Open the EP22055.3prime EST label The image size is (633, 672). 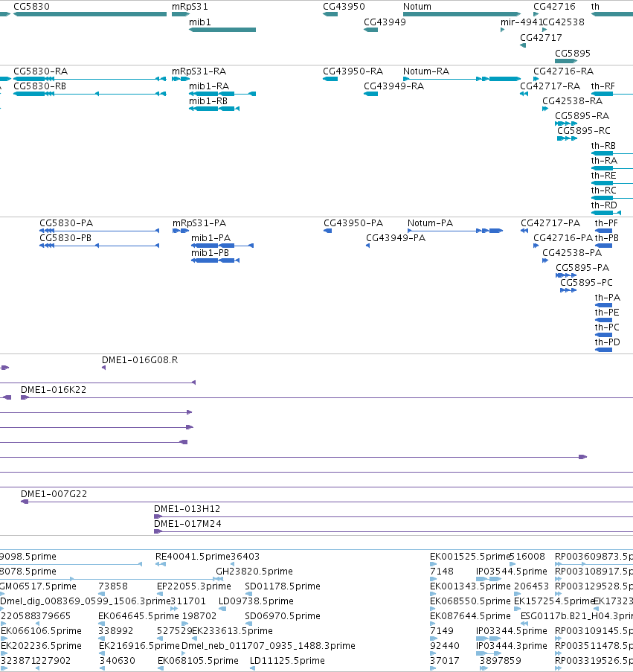tap(194, 586)
